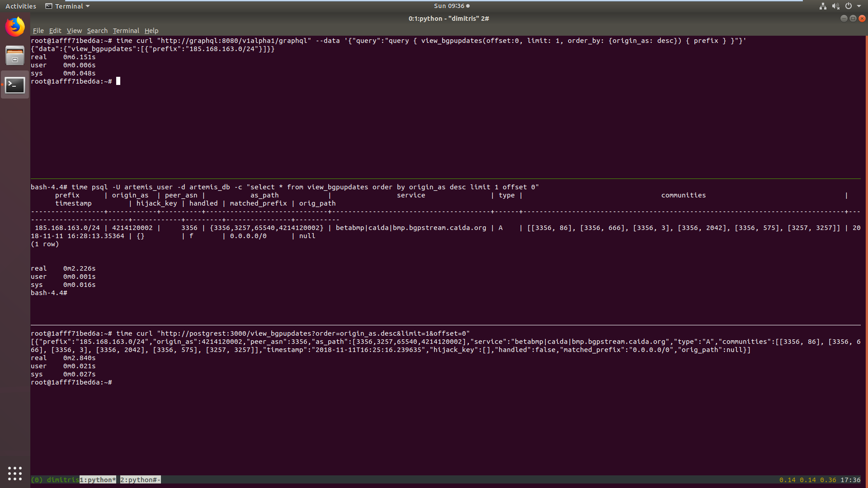
Task: Close the terminal window
Action: pos(862,19)
